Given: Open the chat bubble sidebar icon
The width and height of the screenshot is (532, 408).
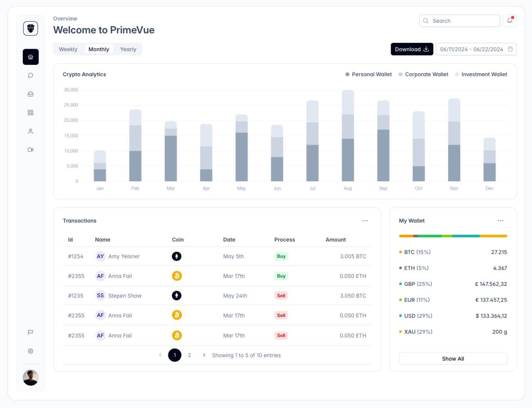Looking at the screenshot, I should click(x=30, y=75).
